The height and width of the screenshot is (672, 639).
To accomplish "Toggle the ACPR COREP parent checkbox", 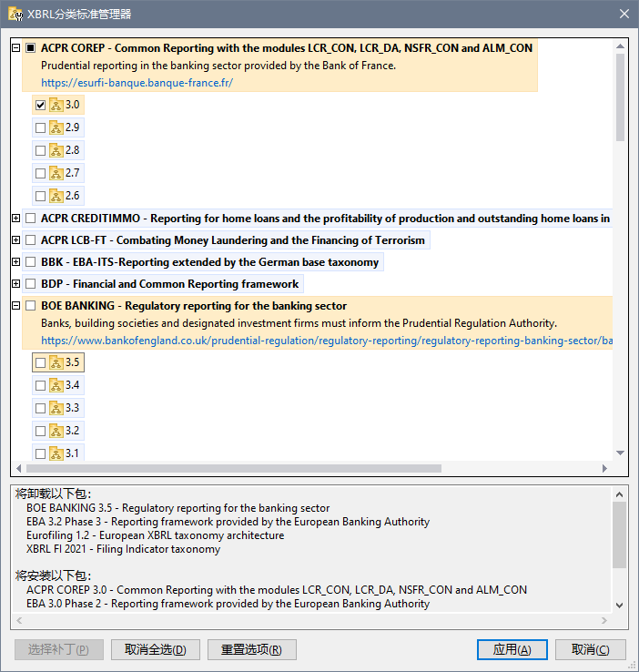I will (x=30, y=48).
